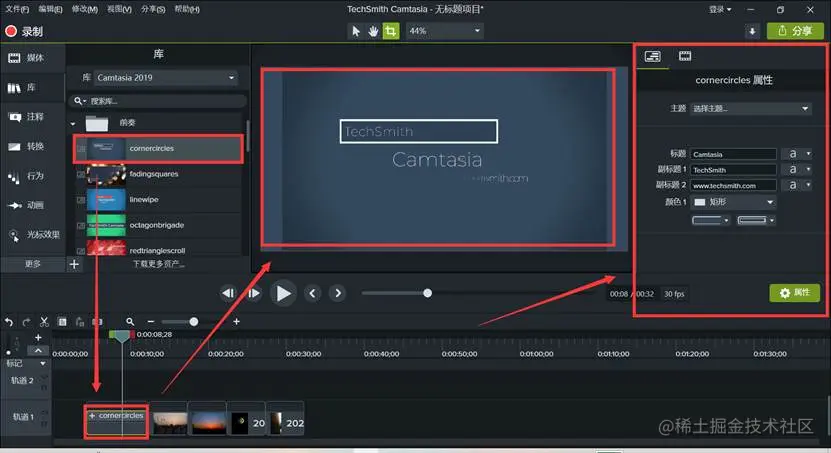Screen dimensions: 831x453
Task: Click the previous frame playback button
Action: click(228, 293)
